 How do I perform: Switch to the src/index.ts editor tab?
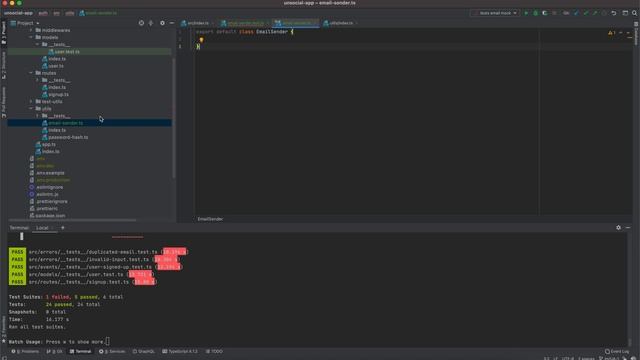196,23
